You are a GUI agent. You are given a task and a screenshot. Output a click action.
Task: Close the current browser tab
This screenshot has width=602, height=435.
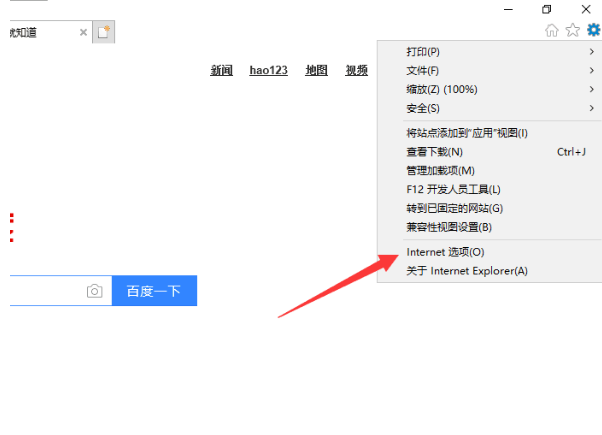coord(83,32)
